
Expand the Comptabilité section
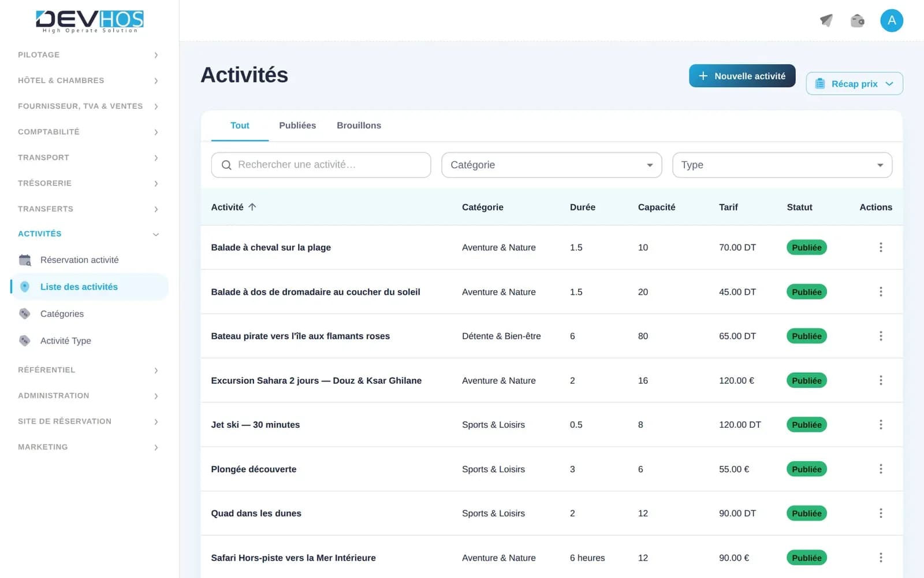point(88,132)
